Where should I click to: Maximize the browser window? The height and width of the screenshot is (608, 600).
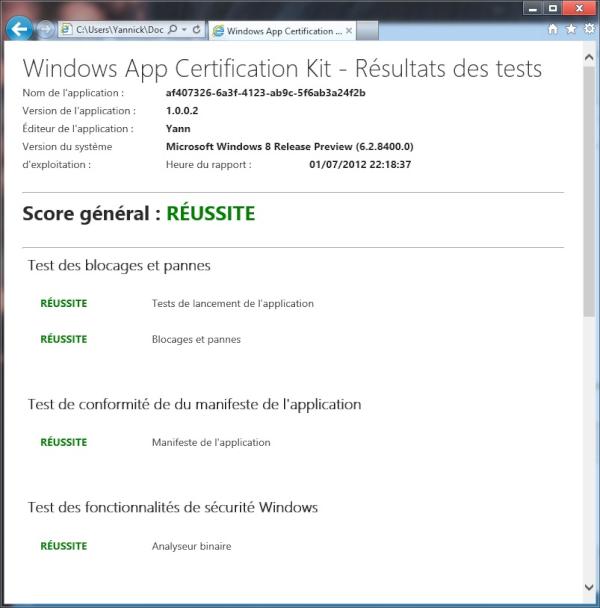pyautogui.click(x=553, y=8)
